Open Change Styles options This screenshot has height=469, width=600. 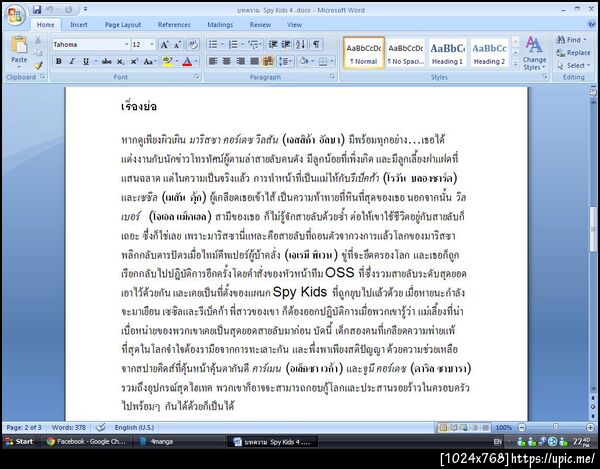pyautogui.click(x=534, y=54)
